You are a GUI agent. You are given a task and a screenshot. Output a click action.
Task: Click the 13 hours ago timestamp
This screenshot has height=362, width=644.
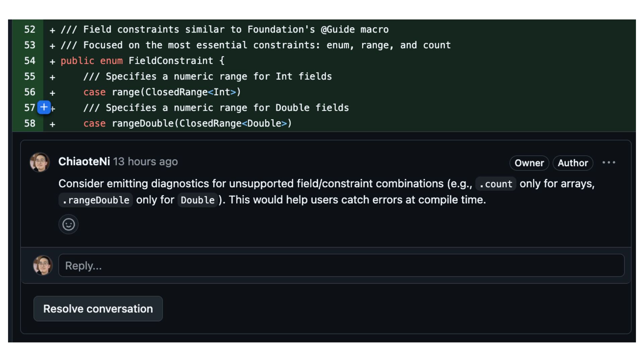[145, 162]
